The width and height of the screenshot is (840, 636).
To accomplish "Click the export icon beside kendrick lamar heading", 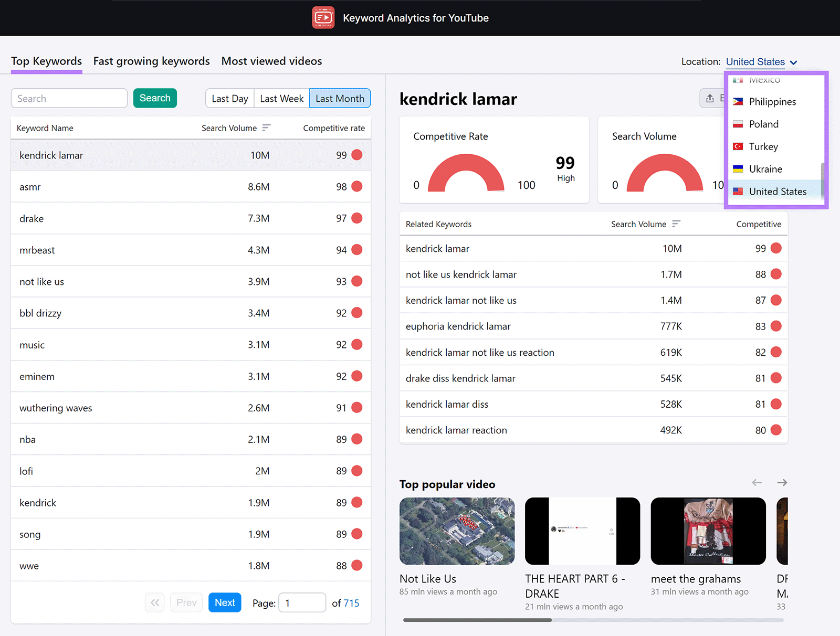I will pyautogui.click(x=710, y=98).
